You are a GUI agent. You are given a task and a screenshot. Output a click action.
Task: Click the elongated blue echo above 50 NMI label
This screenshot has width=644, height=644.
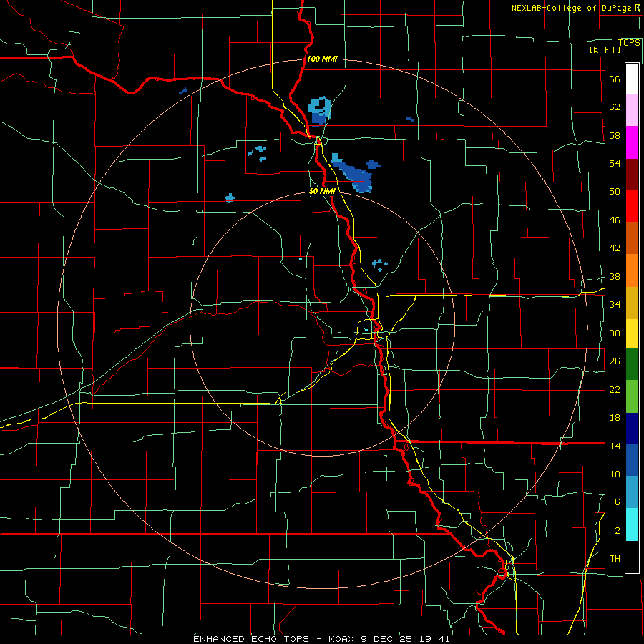[x=352, y=173]
